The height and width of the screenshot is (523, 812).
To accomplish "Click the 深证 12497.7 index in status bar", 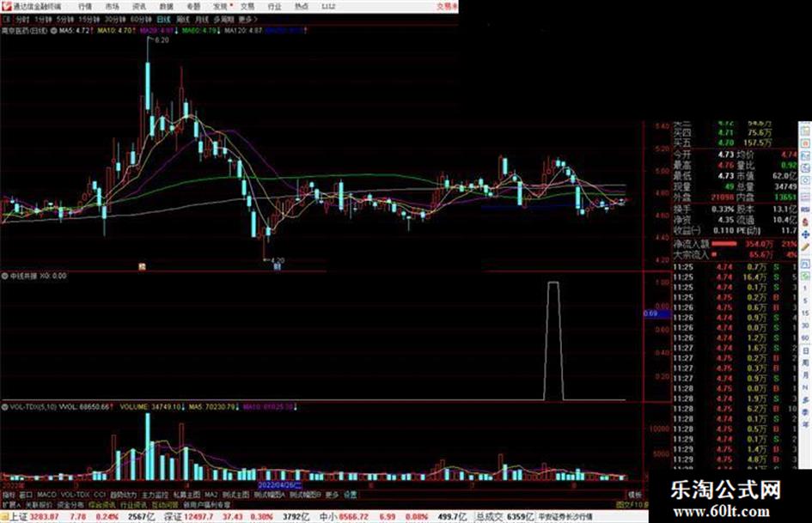I will [x=188, y=516].
